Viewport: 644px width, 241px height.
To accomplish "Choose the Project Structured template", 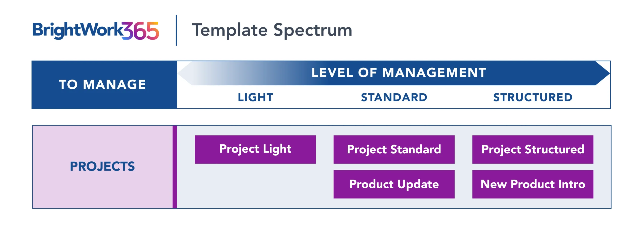I will pos(533,149).
